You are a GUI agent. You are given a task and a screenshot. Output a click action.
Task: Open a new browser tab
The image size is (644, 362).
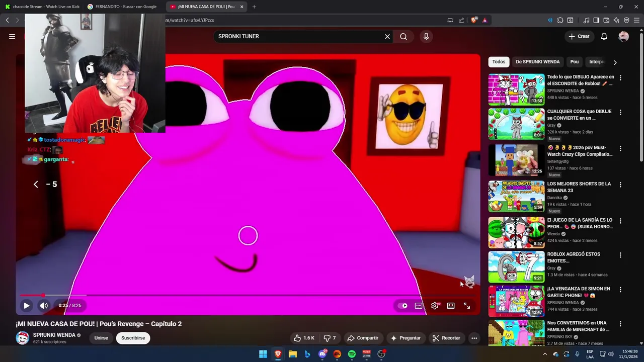[x=254, y=7]
